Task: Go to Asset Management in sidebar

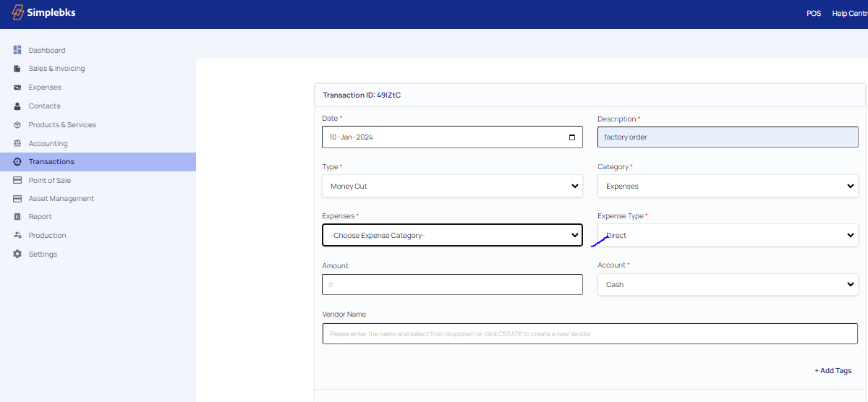Action: point(61,199)
